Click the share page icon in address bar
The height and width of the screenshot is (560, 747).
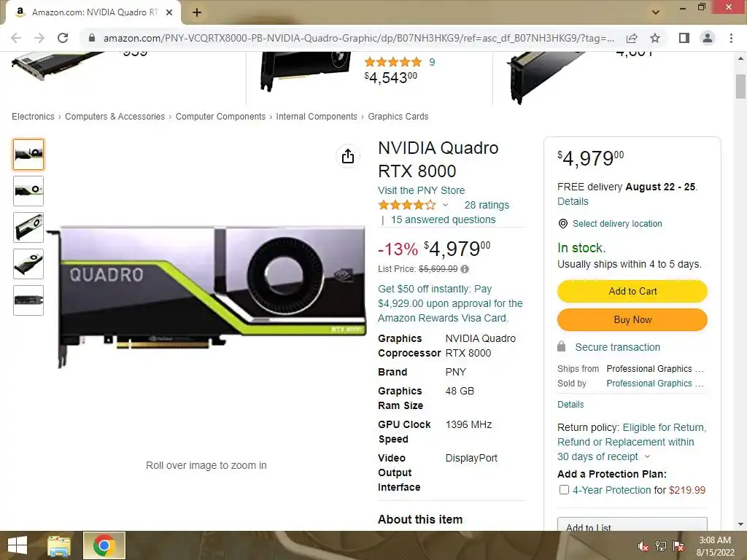pyautogui.click(x=632, y=38)
